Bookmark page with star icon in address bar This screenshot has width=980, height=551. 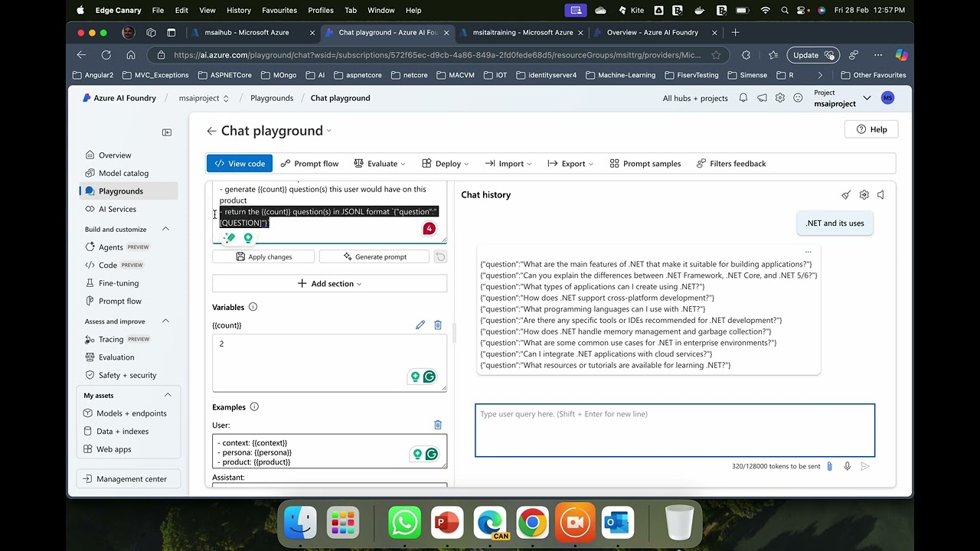pyautogui.click(x=716, y=55)
